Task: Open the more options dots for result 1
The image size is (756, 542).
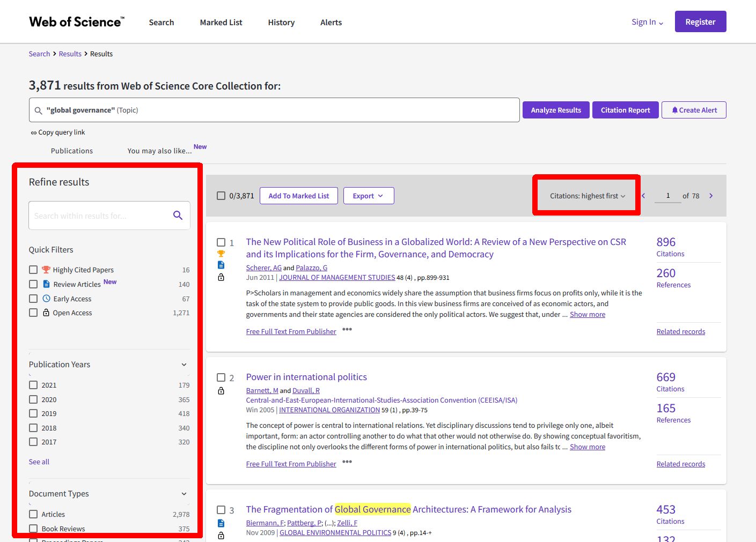Action: pyautogui.click(x=347, y=329)
